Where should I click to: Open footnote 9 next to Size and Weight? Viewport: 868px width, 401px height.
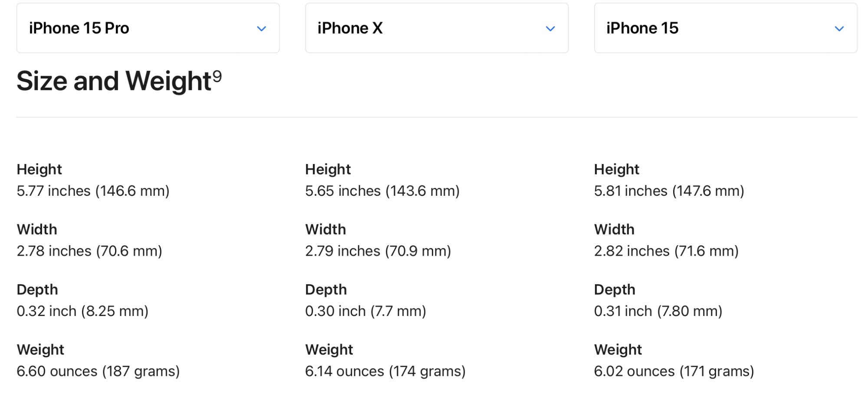coord(217,76)
